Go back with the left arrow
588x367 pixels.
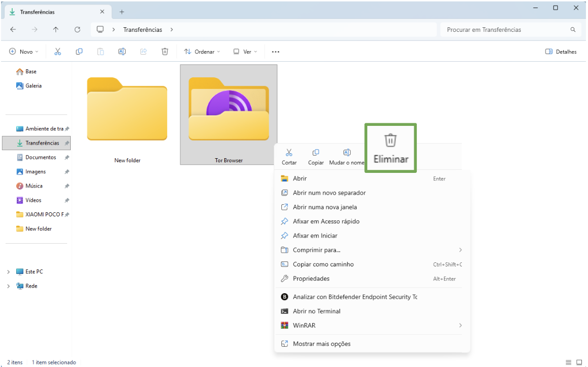13,29
